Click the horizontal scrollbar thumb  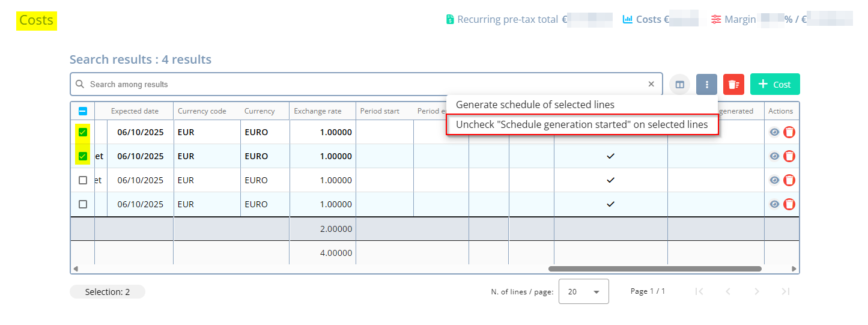coord(655,269)
